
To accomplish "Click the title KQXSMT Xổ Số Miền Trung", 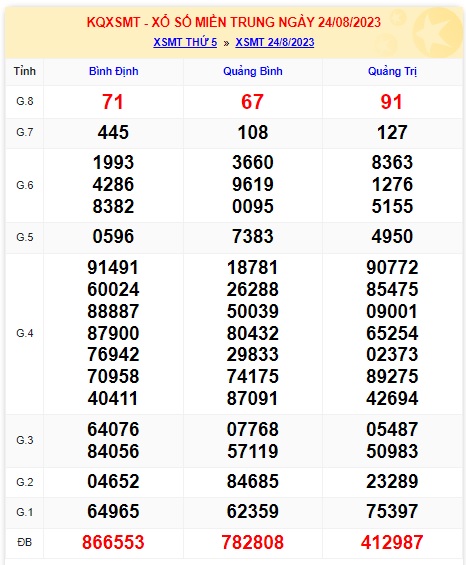I will pos(234,22).
